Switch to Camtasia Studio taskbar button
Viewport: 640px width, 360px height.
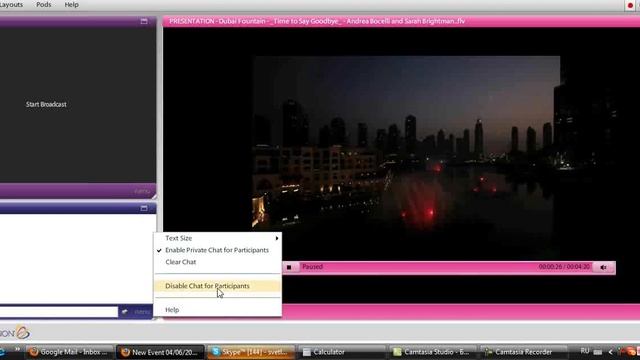click(432, 352)
